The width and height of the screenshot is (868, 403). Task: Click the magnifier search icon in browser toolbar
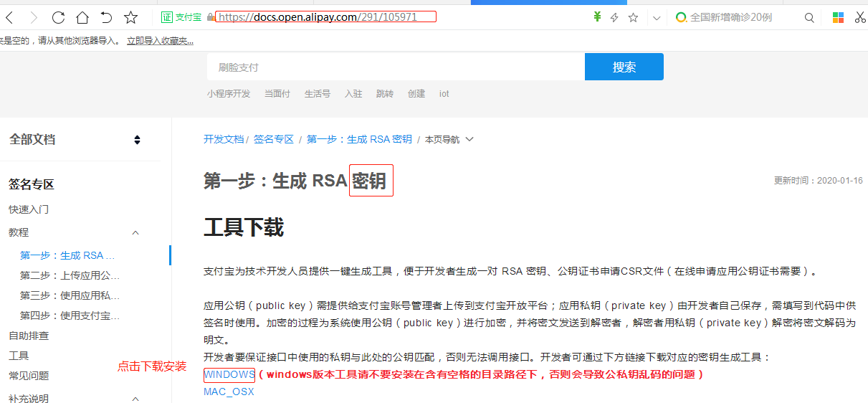pos(809,17)
